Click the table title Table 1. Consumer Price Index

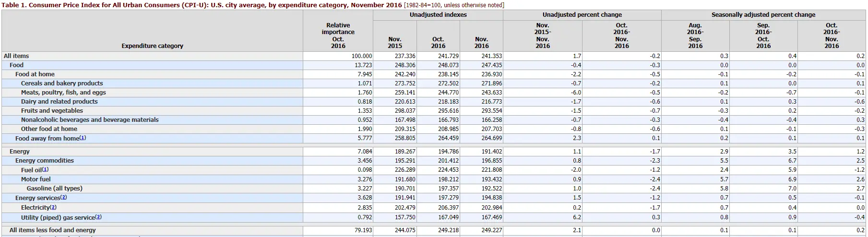click(x=202, y=5)
